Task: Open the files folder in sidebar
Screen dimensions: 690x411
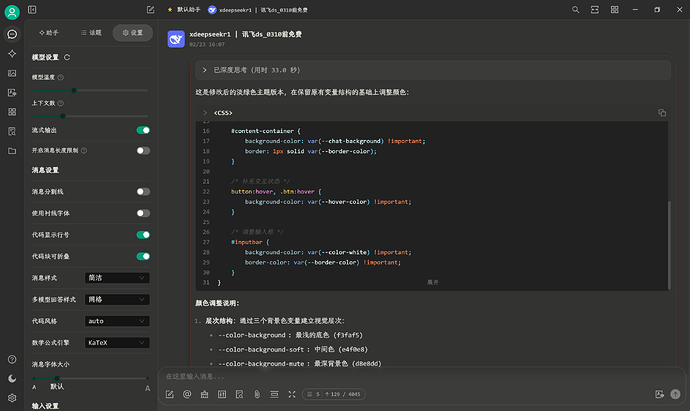Action: pyautogui.click(x=12, y=151)
